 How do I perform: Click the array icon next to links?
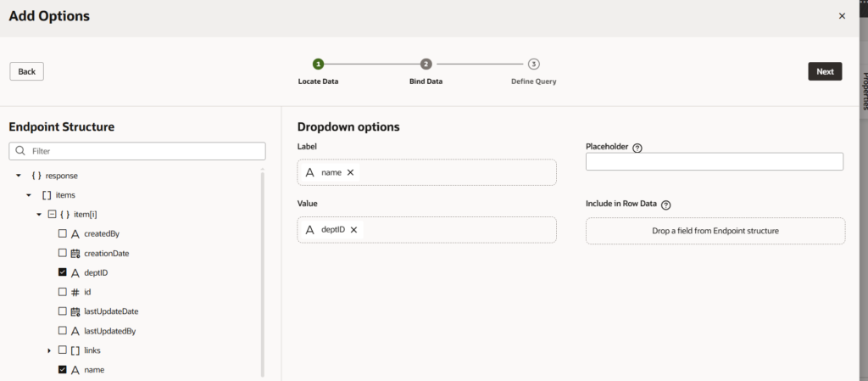tap(75, 350)
